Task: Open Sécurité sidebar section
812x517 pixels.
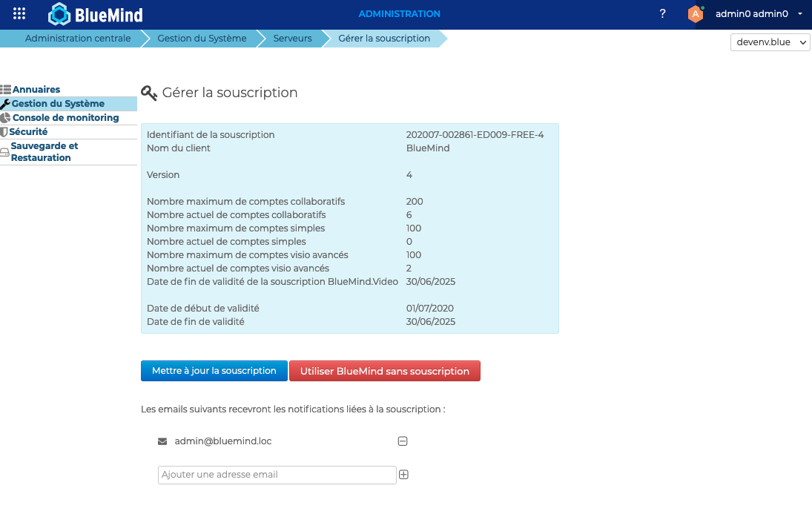Action: click(x=28, y=131)
